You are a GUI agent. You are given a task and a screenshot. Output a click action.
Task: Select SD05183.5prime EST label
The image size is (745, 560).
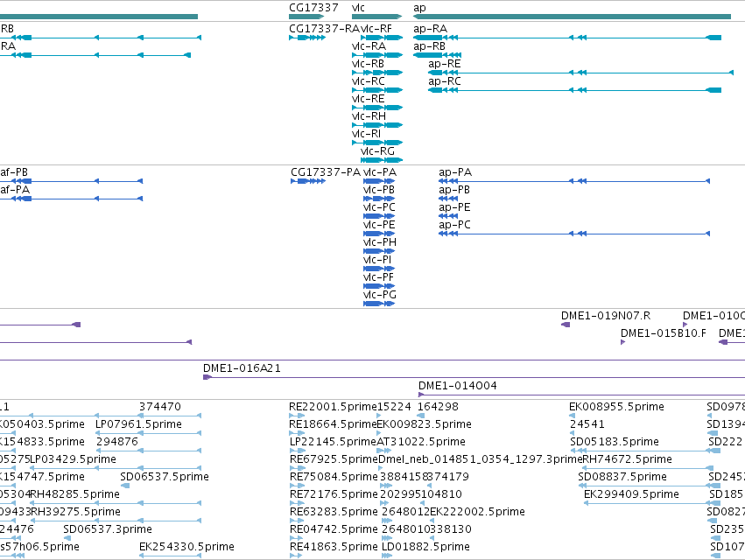[x=615, y=442]
